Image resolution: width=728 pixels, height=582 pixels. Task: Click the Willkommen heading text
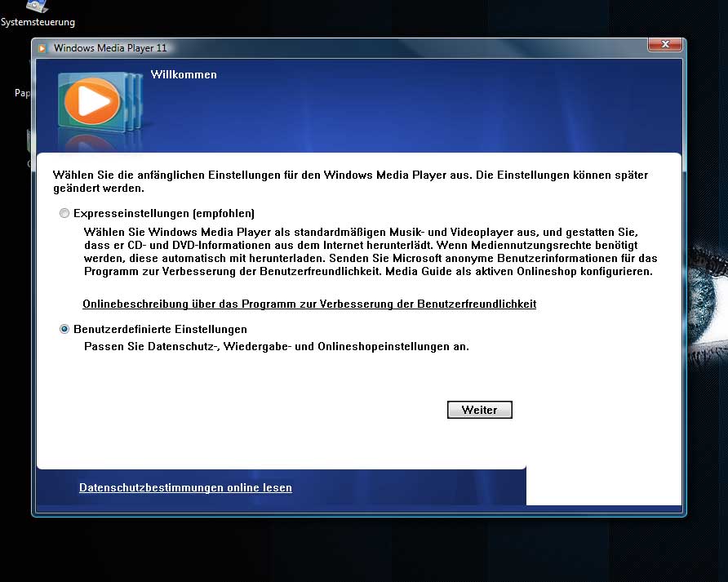coord(184,75)
